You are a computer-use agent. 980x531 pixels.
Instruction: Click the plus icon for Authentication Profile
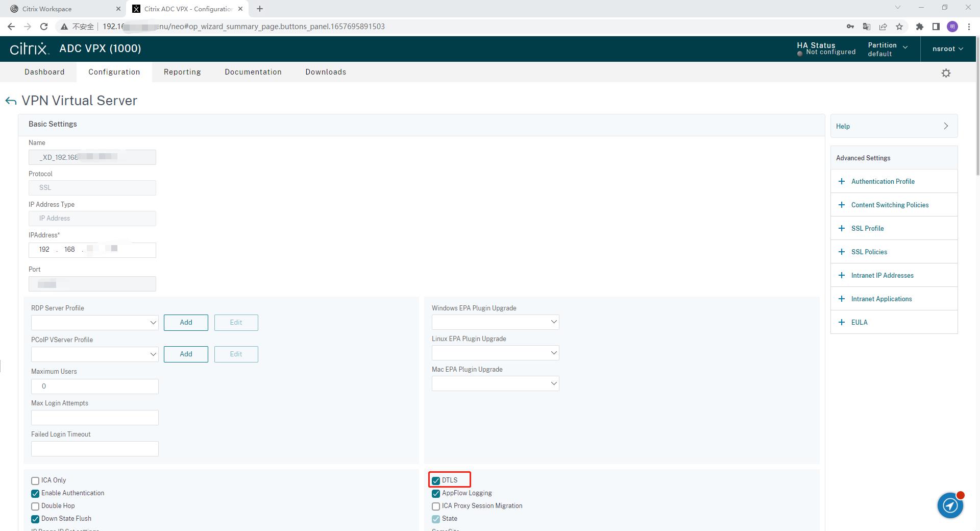coord(842,181)
